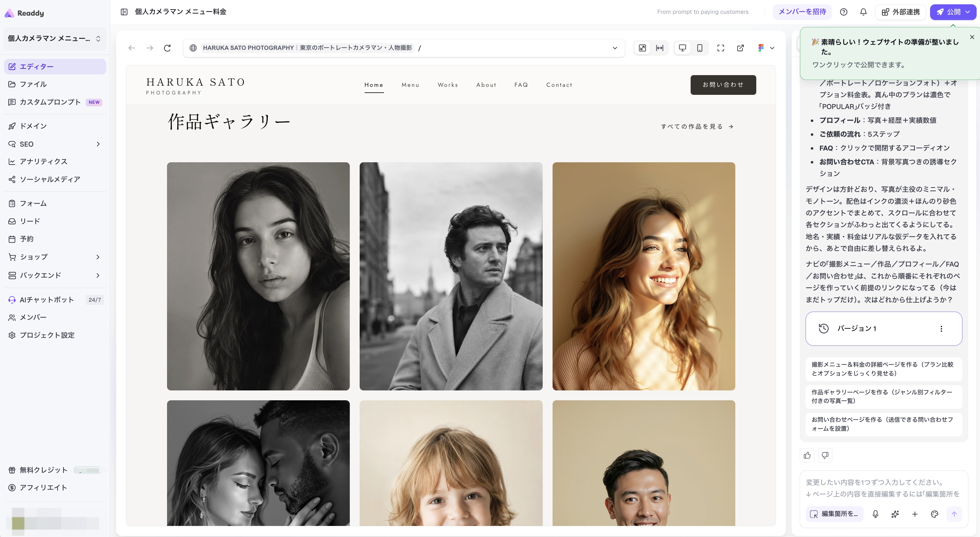The height and width of the screenshot is (537, 980).
Task: Give thumbs down feedback
Action: 825,455
